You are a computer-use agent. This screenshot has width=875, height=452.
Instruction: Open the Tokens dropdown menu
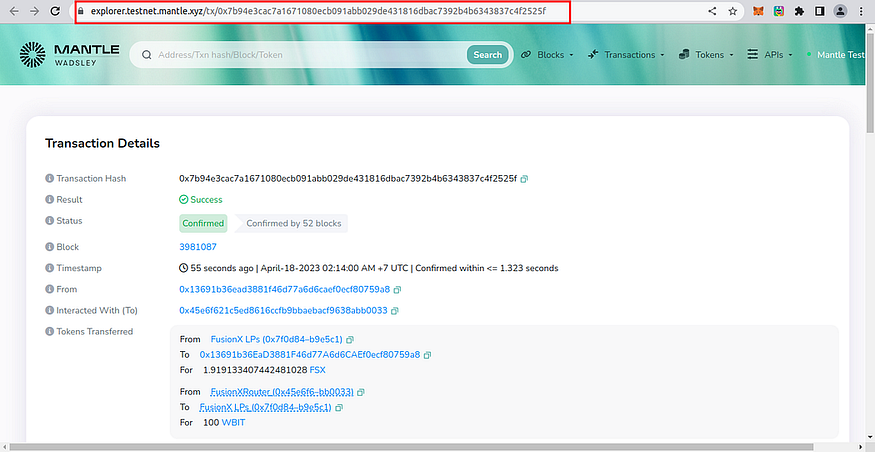click(x=706, y=55)
